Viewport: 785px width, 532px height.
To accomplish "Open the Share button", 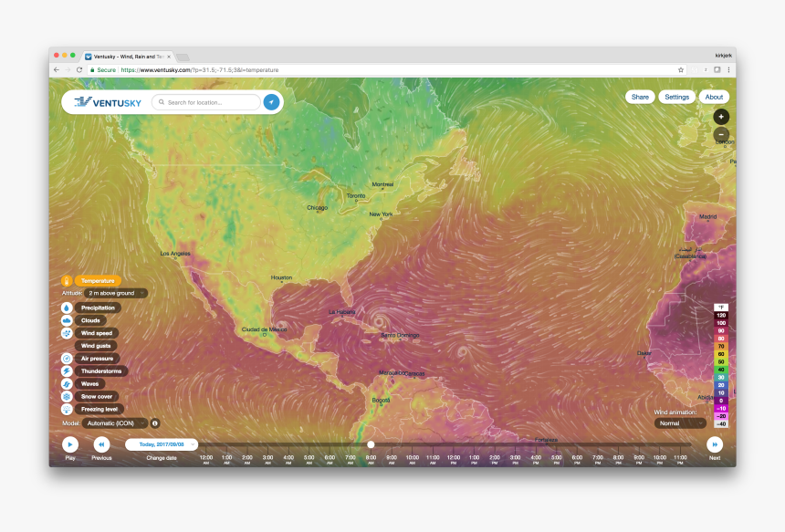I will click(640, 97).
